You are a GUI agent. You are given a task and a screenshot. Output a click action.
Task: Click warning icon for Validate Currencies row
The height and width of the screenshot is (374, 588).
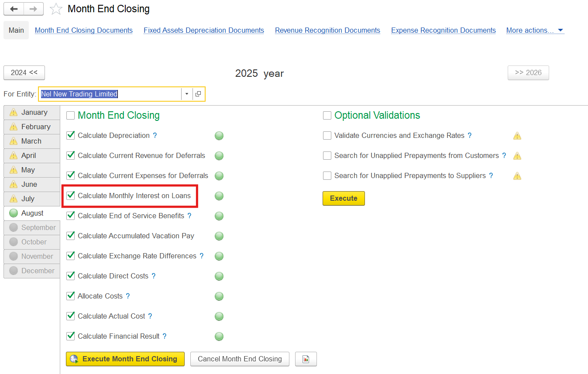pos(517,136)
